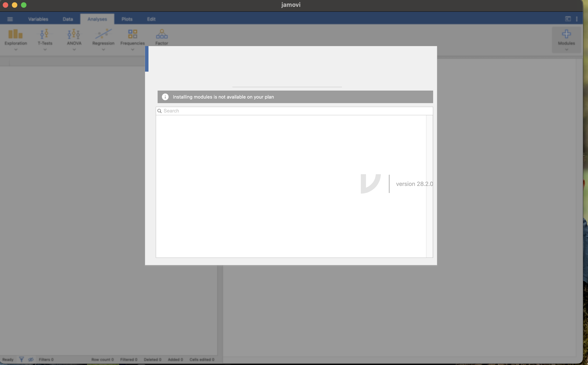588x365 pixels.
Task: Click the filter funnel icon in status bar
Action: pyautogui.click(x=21, y=359)
